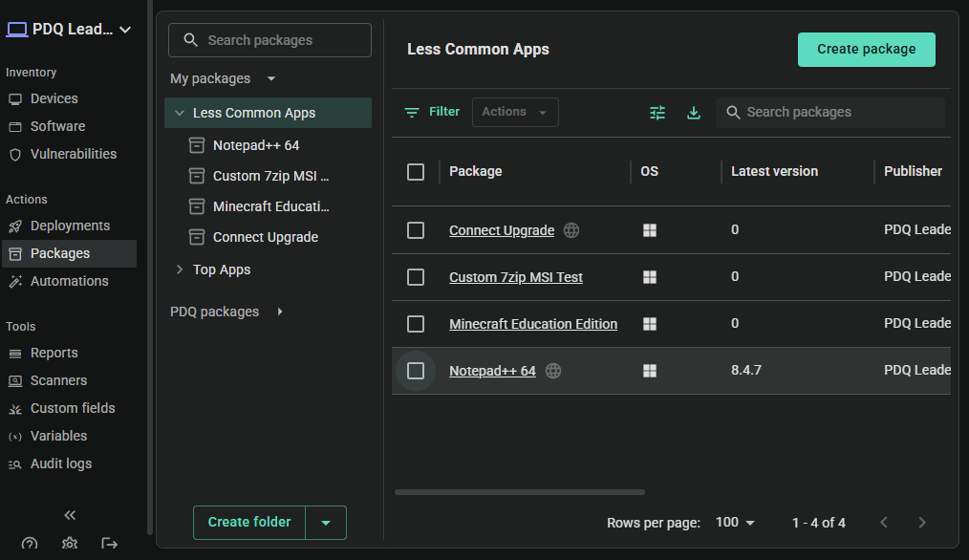This screenshot has width=969, height=560.
Task: Open the help question mark icon
Action: point(29,544)
